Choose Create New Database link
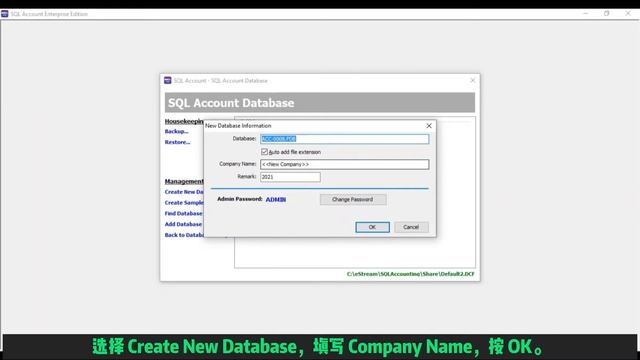 click(184, 192)
